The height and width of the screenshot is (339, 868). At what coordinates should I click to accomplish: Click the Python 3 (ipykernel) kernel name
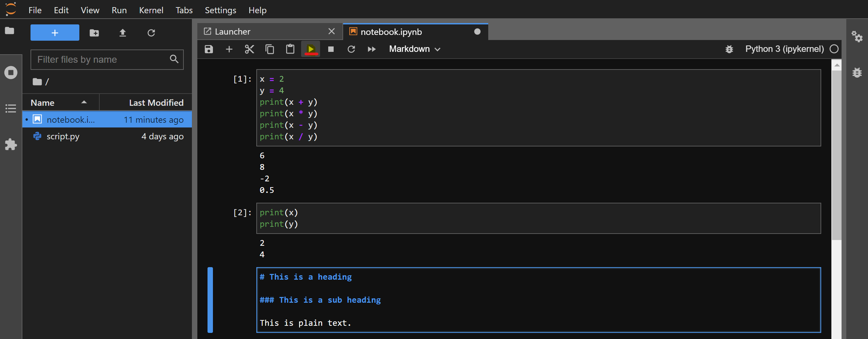[784, 49]
